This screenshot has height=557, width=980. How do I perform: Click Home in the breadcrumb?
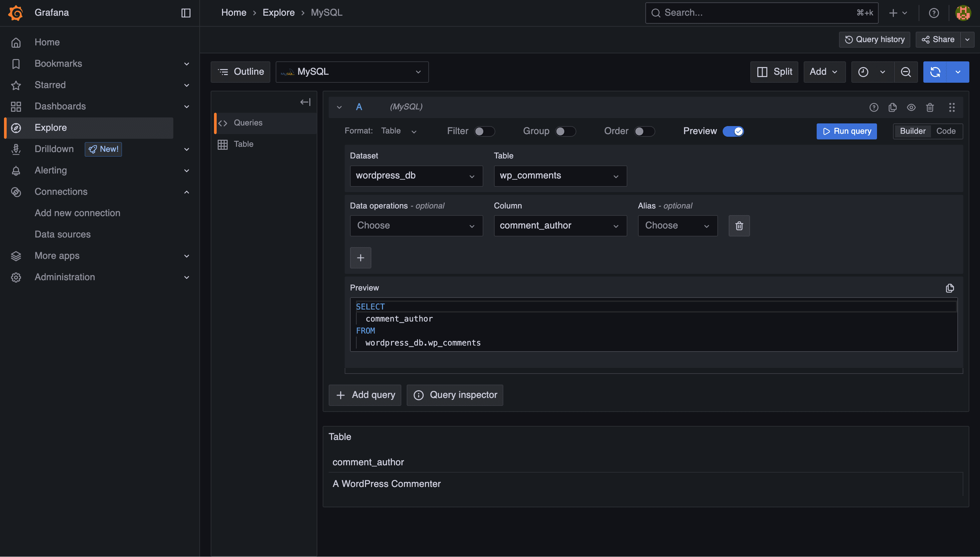[234, 13]
